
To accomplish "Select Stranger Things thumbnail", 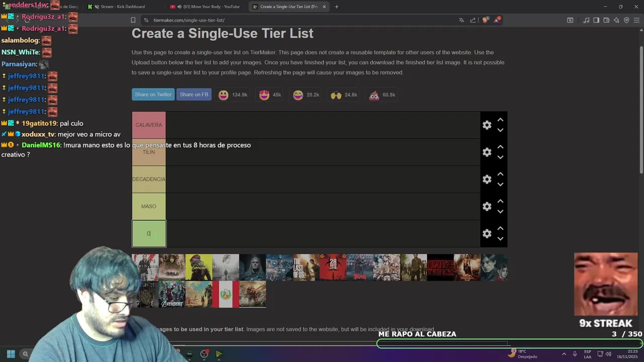I will (440, 267).
